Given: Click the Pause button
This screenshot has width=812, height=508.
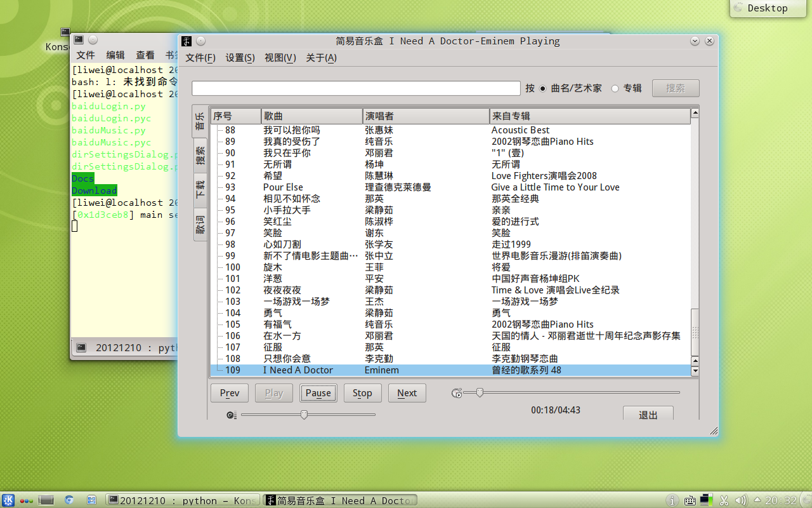Looking at the screenshot, I should [318, 393].
